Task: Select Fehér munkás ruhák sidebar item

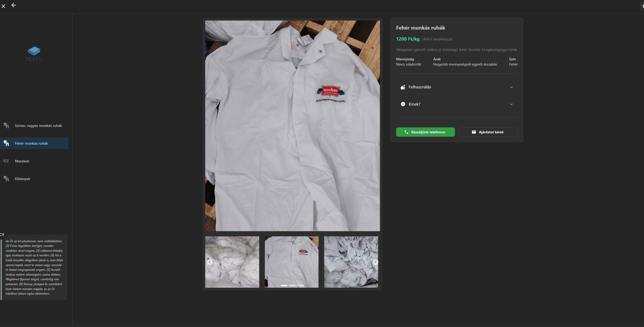Action: point(31,143)
